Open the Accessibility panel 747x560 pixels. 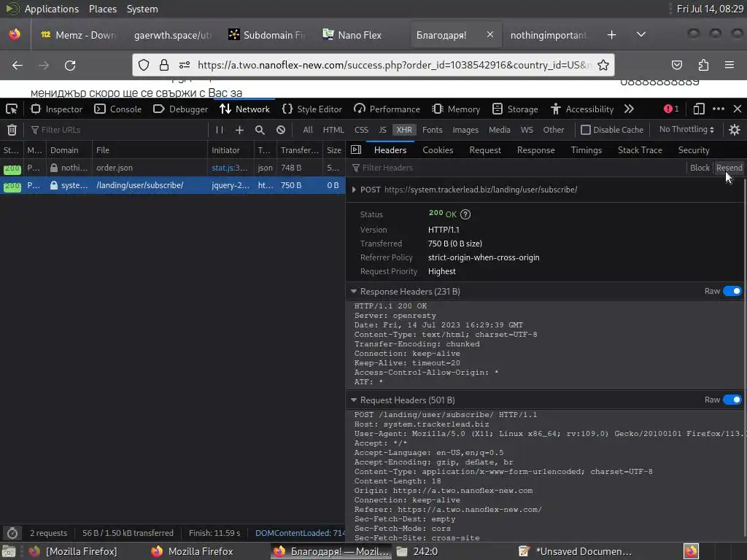pos(582,109)
